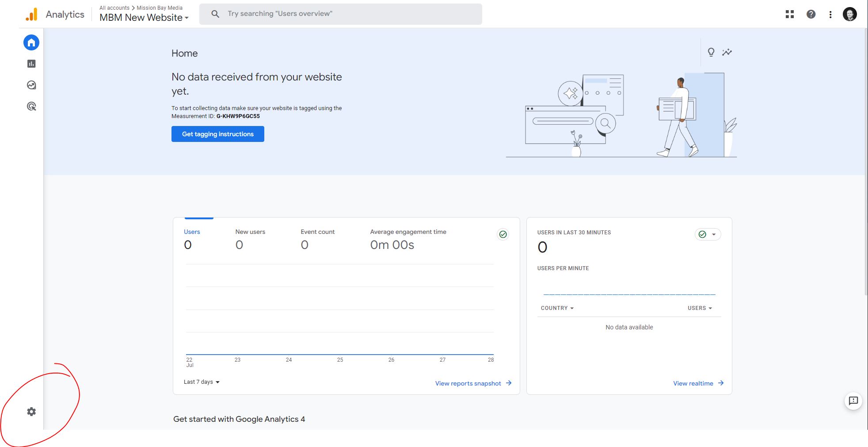Click the search magnifier icon
The height and width of the screenshot is (447, 868).
(215, 14)
